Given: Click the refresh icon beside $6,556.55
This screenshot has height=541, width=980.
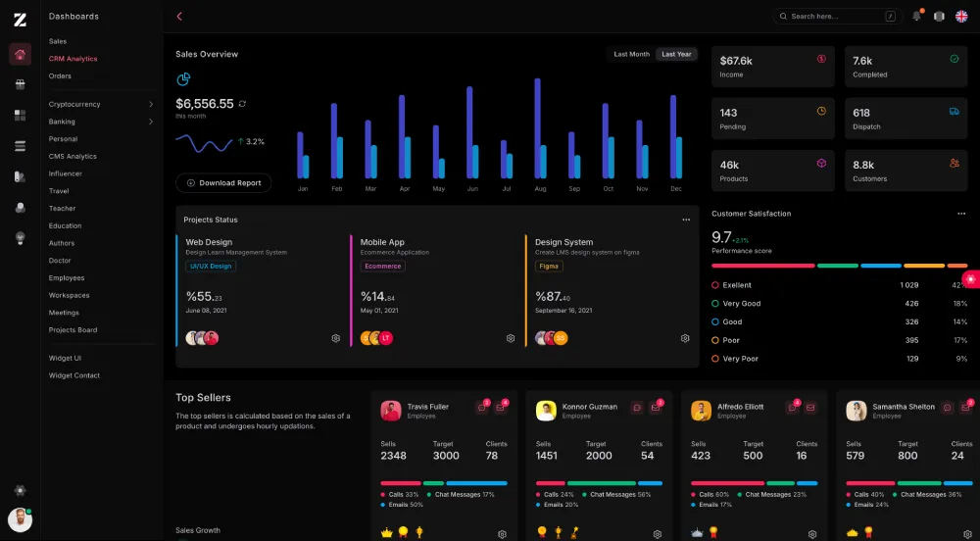Looking at the screenshot, I should point(242,104).
